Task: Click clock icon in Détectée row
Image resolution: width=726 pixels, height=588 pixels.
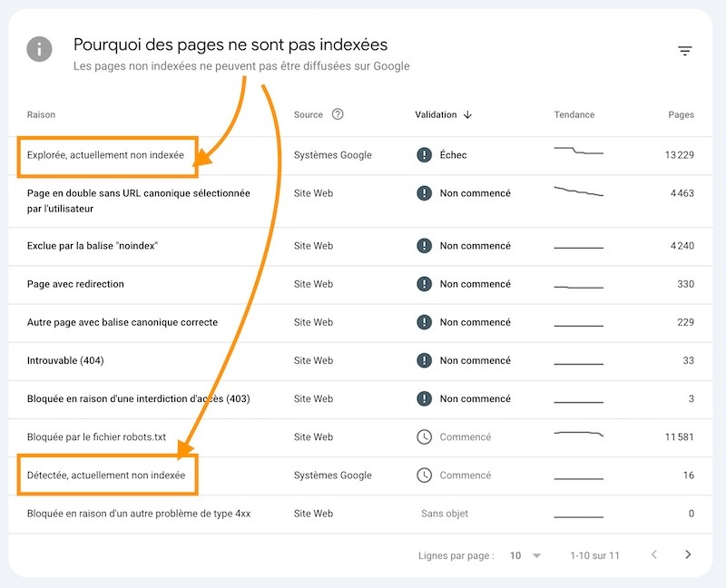Action: 424,475
